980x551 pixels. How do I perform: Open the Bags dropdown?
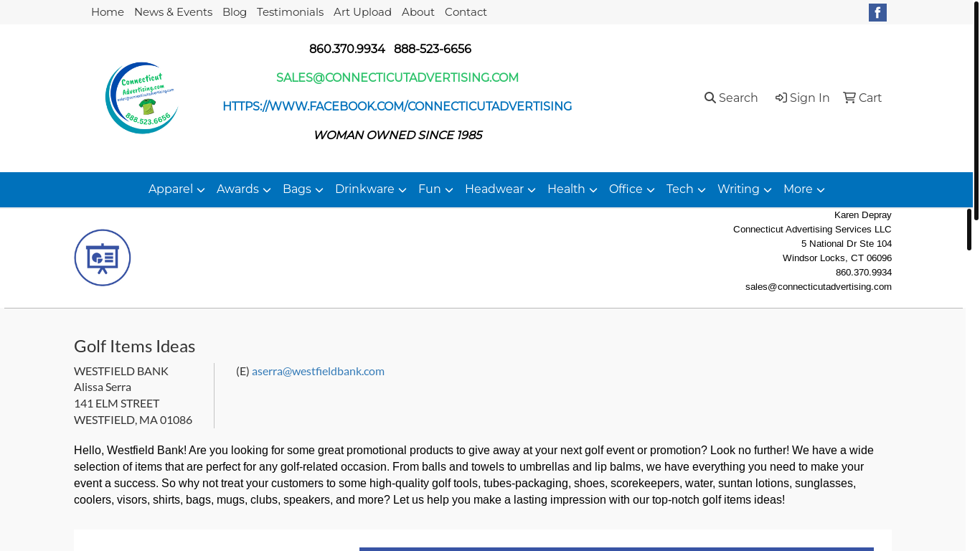click(303, 189)
